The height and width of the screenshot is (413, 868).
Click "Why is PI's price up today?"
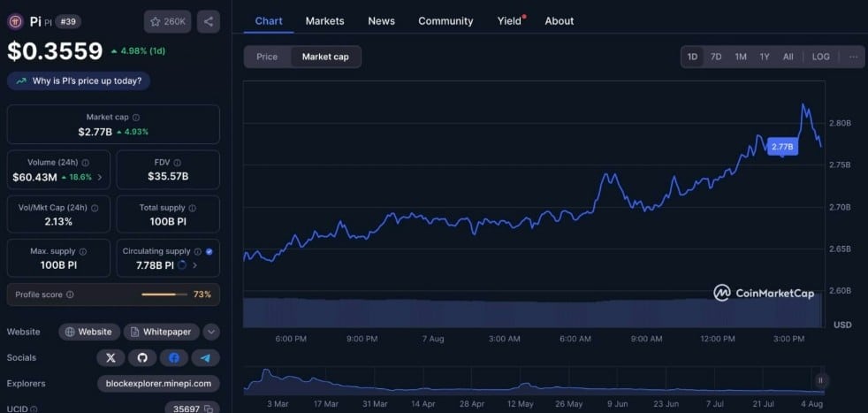pos(79,80)
